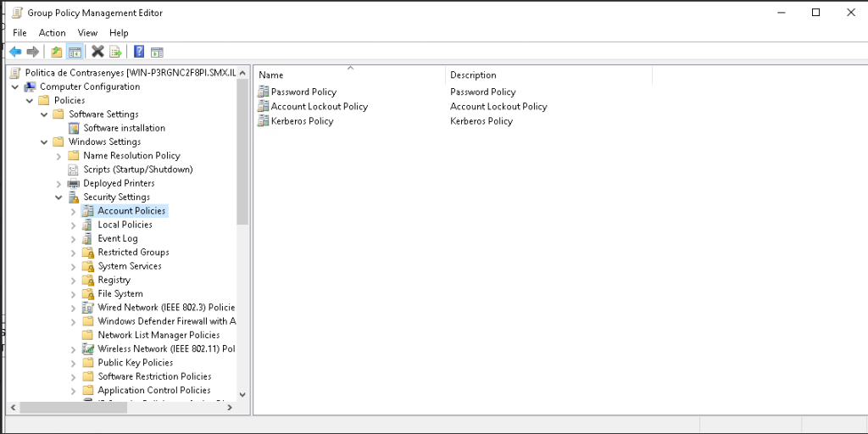The width and height of the screenshot is (868, 434).
Task: Click the Up one level folder icon
Action: (x=56, y=52)
